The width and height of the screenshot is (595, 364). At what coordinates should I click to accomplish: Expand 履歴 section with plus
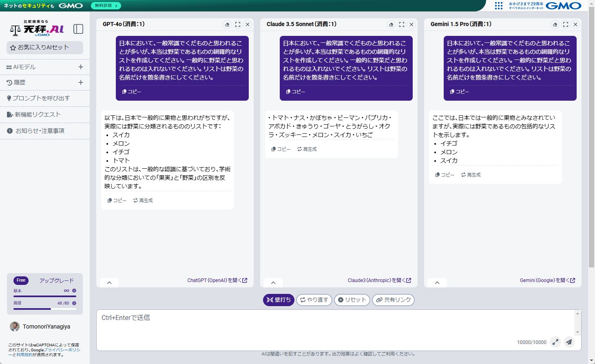click(81, 82)
